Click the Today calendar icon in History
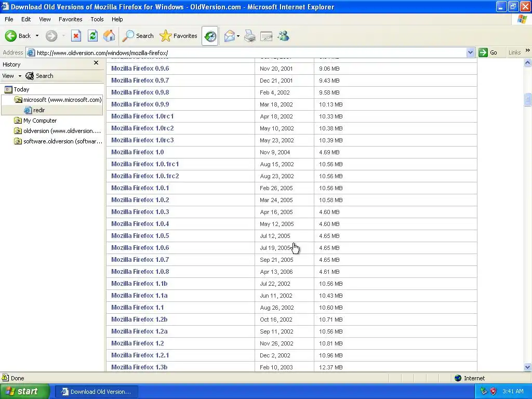Viewport: 532px width, 399px height. [x=8, y=89]
